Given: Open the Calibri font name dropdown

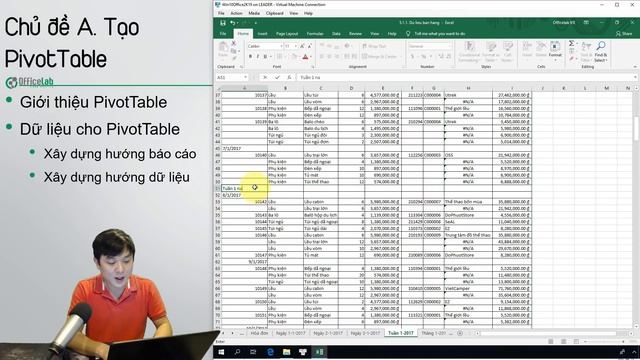Looking at the screenshot, I should click(281, 46).
